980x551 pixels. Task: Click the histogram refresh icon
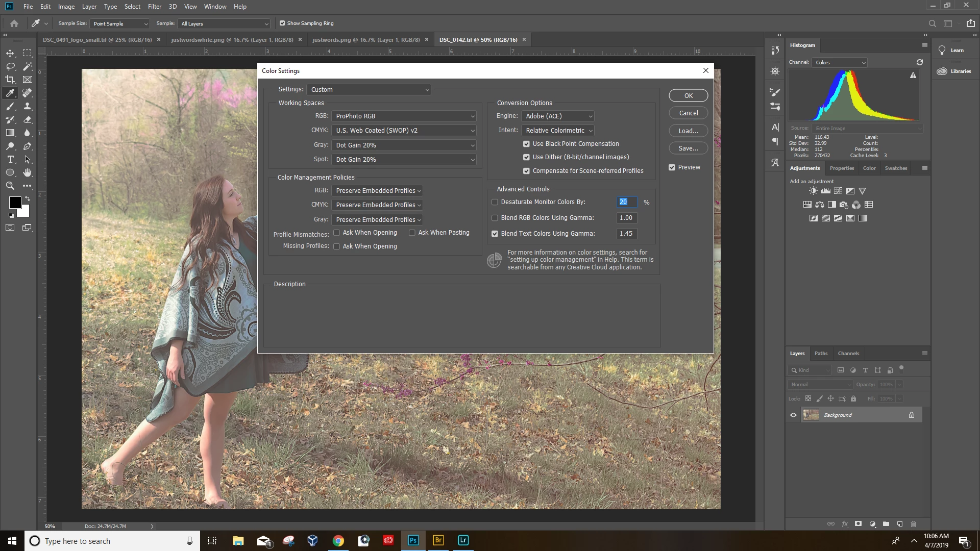coord(919,62)
